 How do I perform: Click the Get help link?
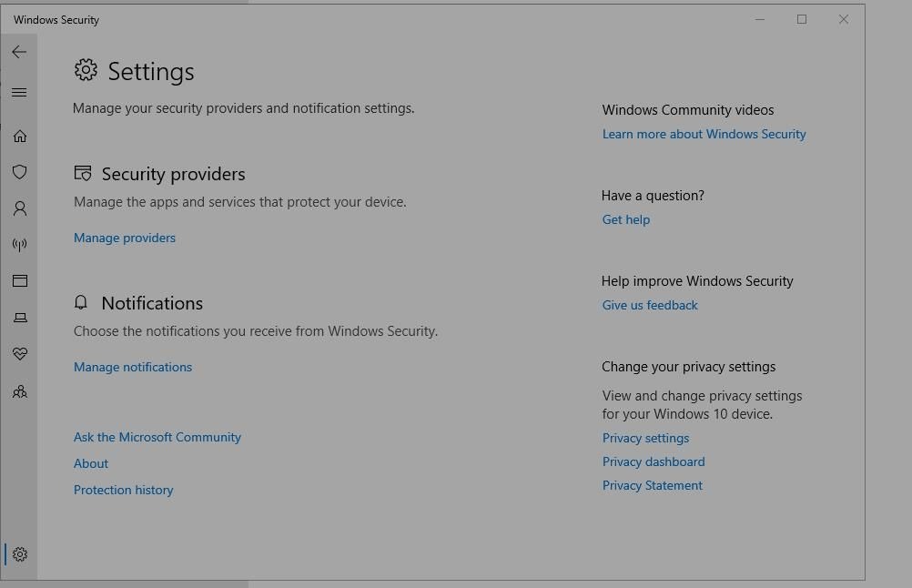pyautogui.click(x=626, y=219)
